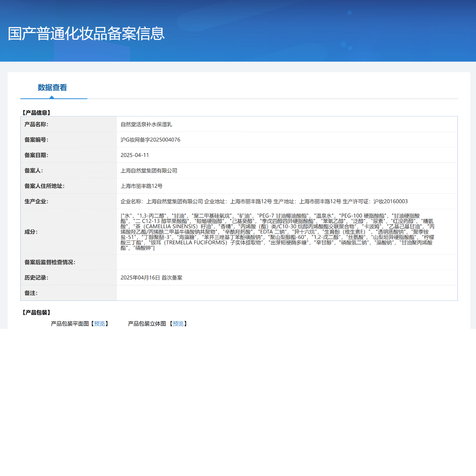476x476 pixels.
Task: Click the 预览 link for 产品包装立体图
Action: point(178,324)
